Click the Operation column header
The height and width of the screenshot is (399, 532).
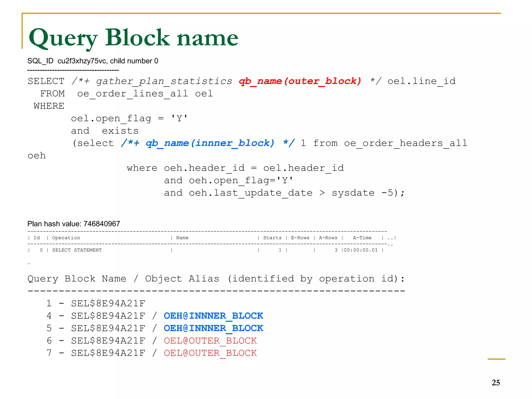66,238
